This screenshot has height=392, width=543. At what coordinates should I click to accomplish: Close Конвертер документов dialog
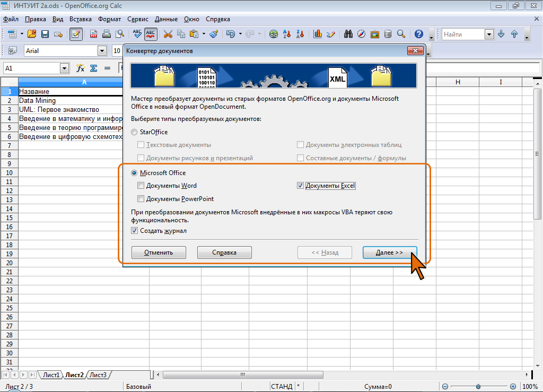415,51
